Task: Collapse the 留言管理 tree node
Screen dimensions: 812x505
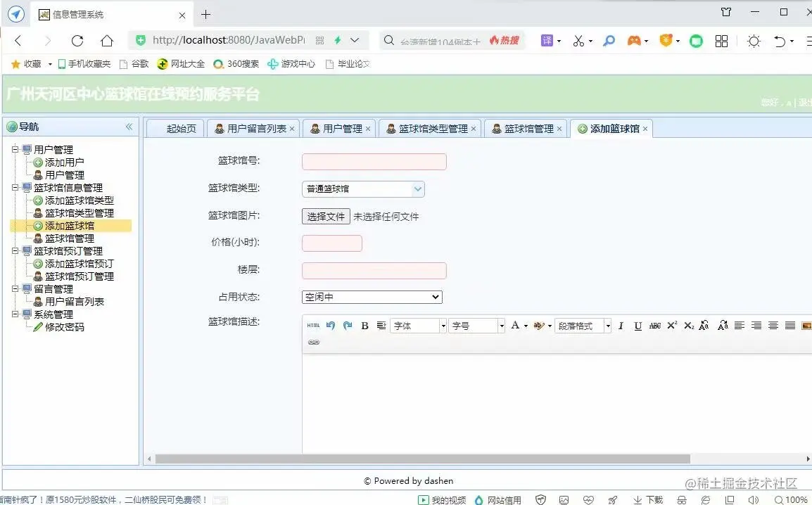Action: click(x=15, y=288)
